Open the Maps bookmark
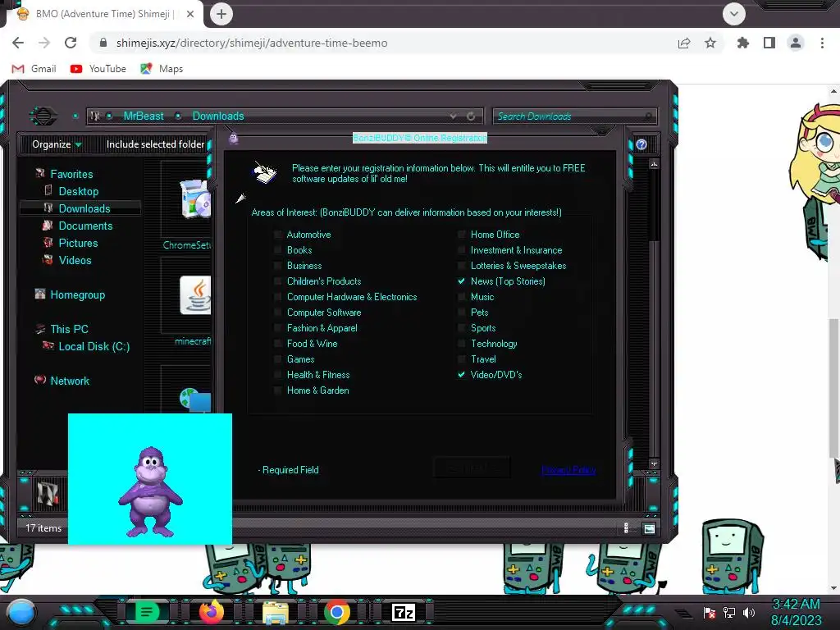This screenshot has height=630, width=840. (162, 69)
